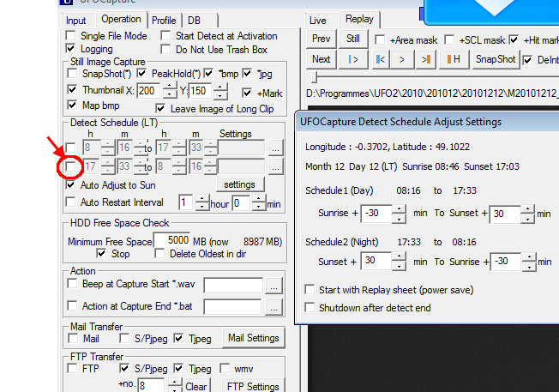Jump to last frame with skip-forward button

click(x=424, y=59)
